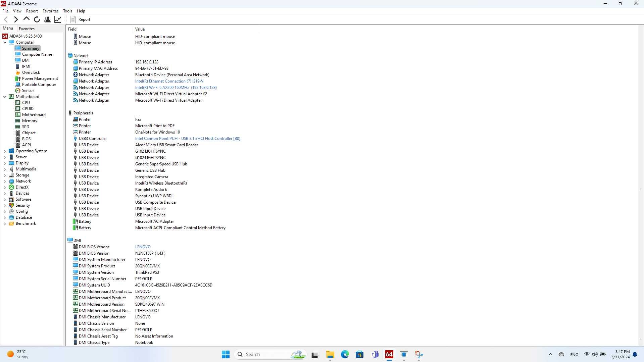Select the Primary IP Address row
Screen dimensions: 644x362
[x=162, y=62]
